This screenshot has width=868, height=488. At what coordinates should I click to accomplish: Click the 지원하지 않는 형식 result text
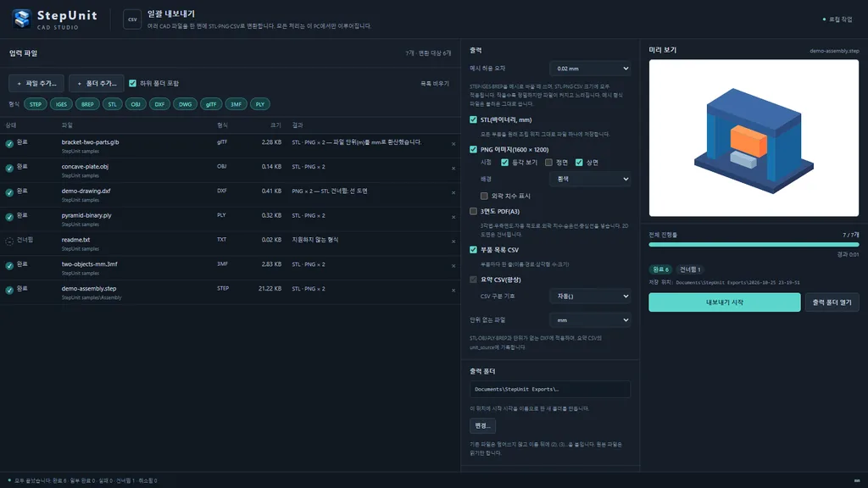pos(315,240)
